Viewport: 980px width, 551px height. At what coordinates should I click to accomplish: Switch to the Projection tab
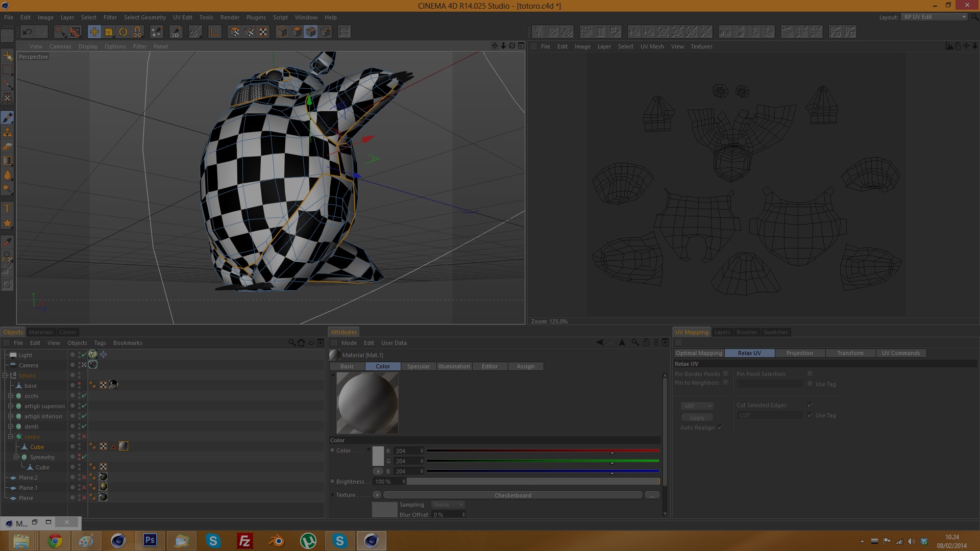point(799,353)
